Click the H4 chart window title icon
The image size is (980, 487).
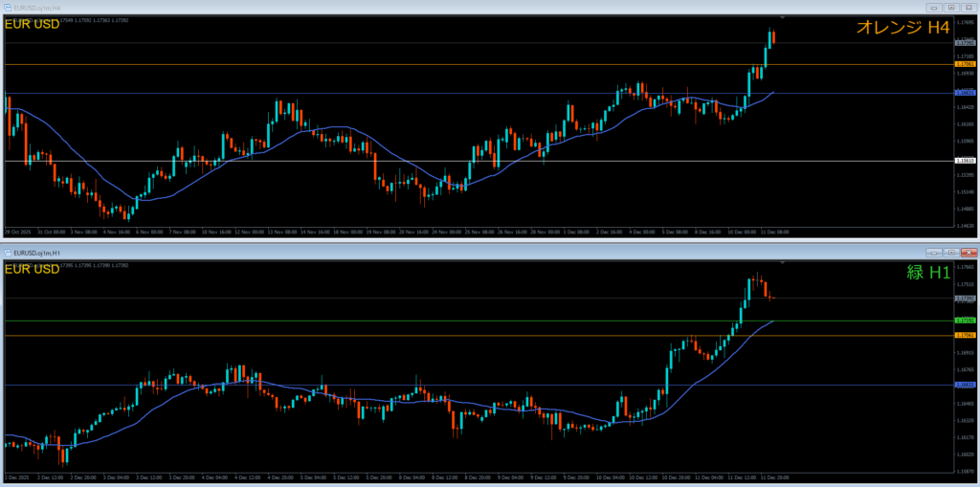(x=8, y=8)
